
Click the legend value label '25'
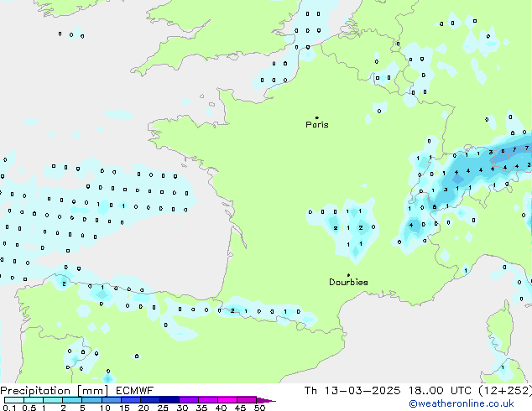click(163, 408)
